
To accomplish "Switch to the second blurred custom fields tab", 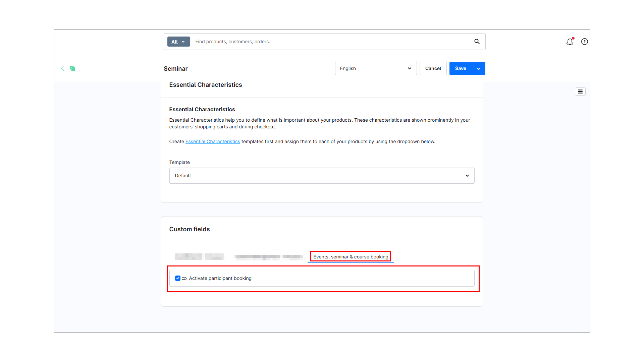I will [x=268, y=257].
